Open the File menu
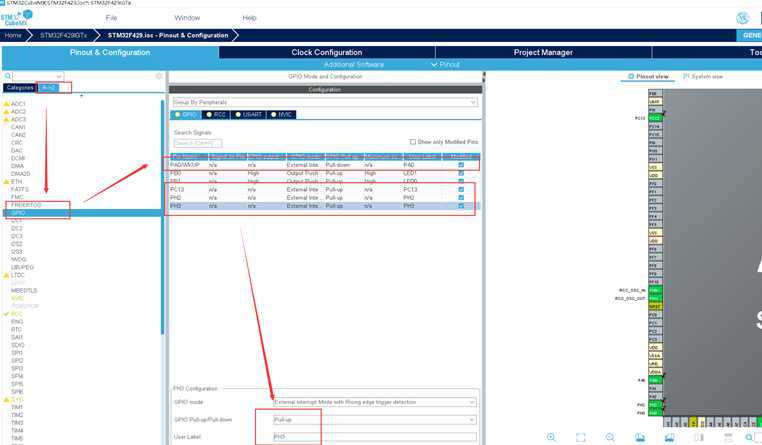The height and width of the screenshot is (445, 762). 111,18
